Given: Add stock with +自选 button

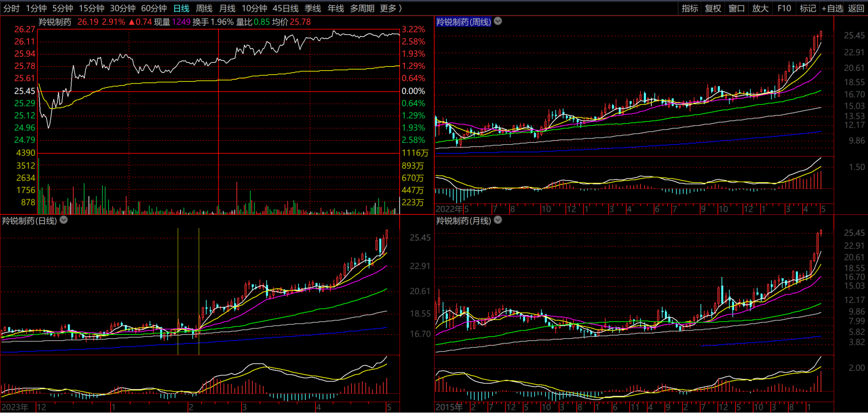Looking at the screenshot, I should coord(832,8).
